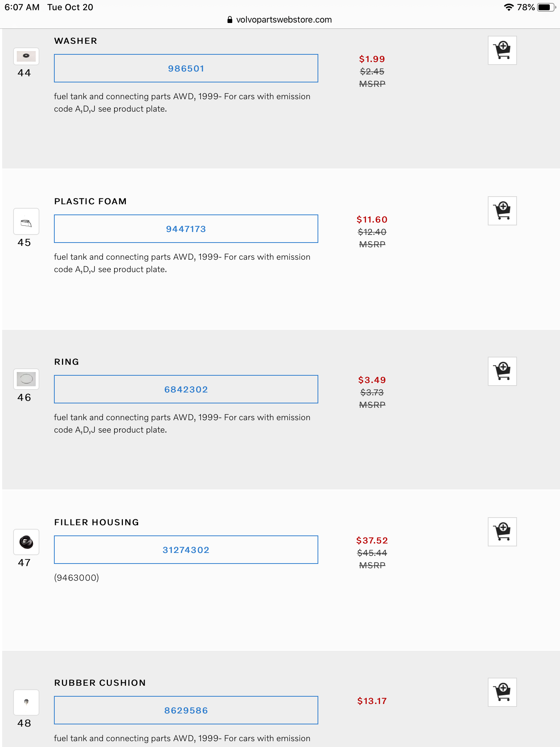Tap the Wi-Fi status icon
This screenshot has height=747, width=560.
click(508, 7)
